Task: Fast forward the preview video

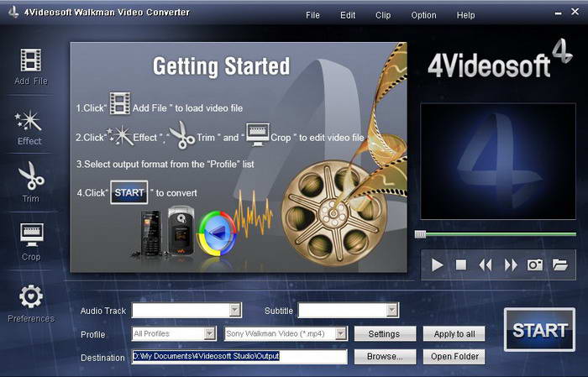Action: click(x=511, y=265)
